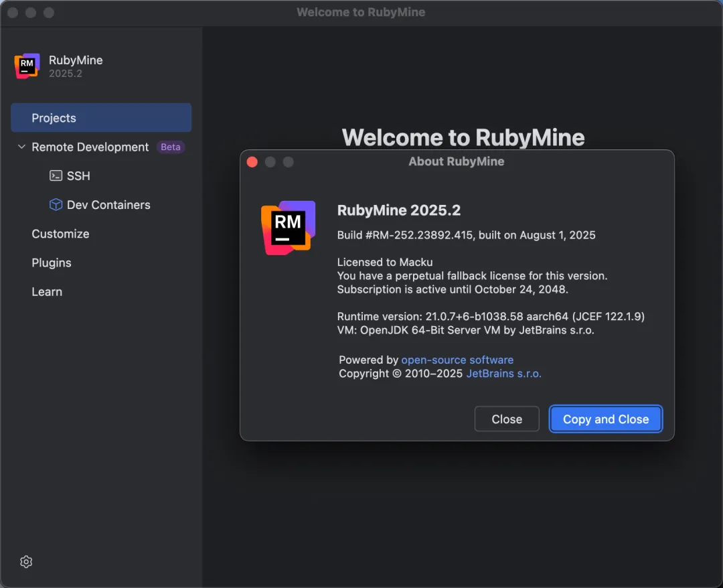Collapse the Remote Development section
Image resolution: width=723 pixels, height=588 pixels.
pyautogui.click(x=21, y=147)
